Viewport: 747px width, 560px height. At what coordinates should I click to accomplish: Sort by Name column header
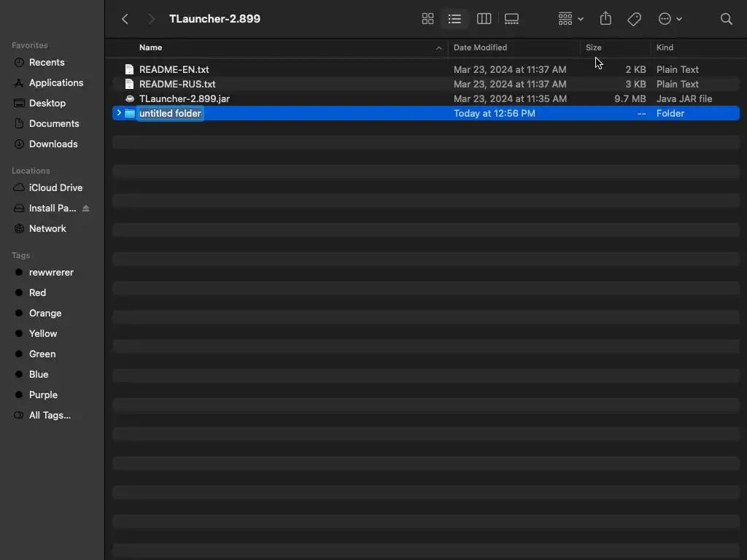click(150, 48)
